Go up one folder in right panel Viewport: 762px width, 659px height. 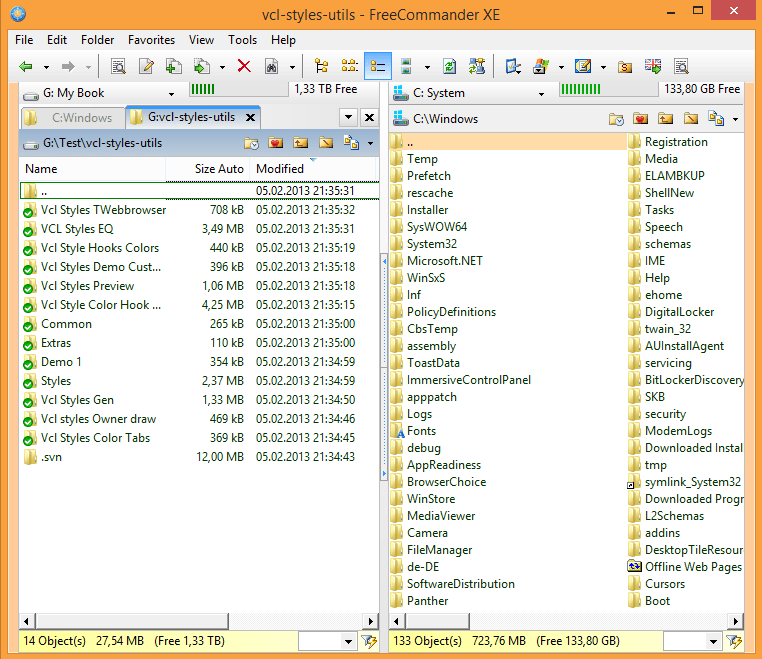click(x=666, y=119)
